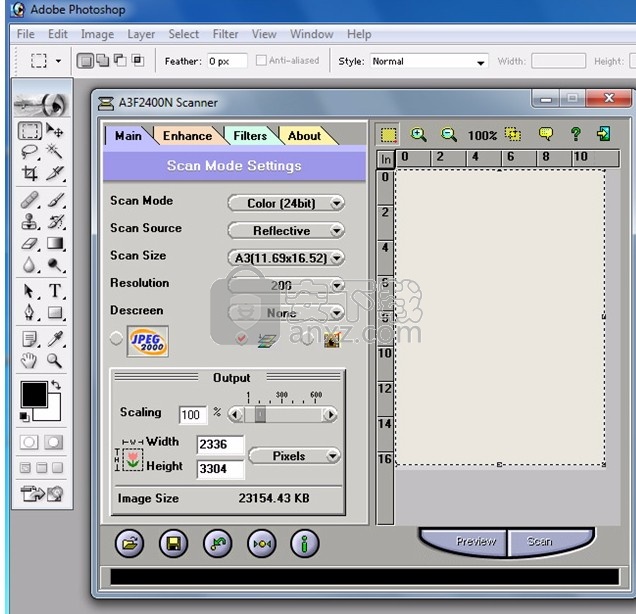Viewport: 636px width, 614px height.
Task: Open the Resolution dropdown
Action: (x=286, y=286)
